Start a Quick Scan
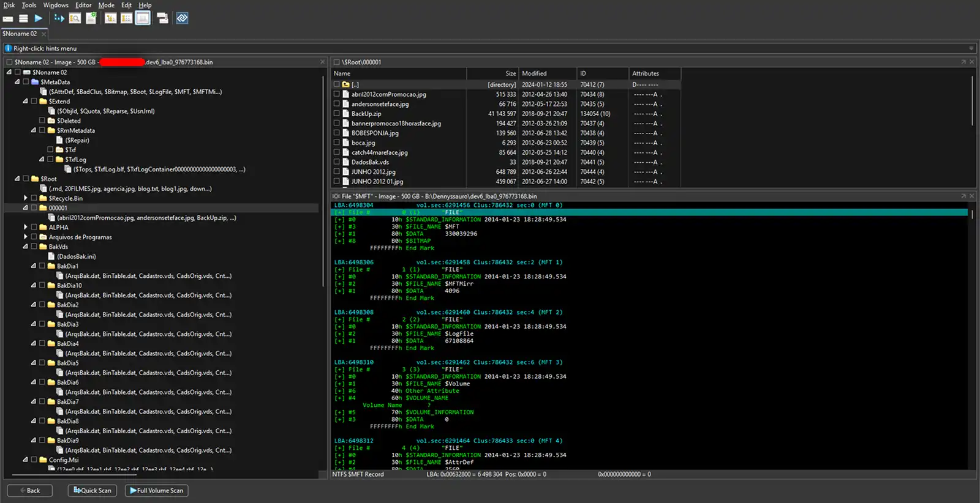The image size is (980, 503). [x=92, y=491]
